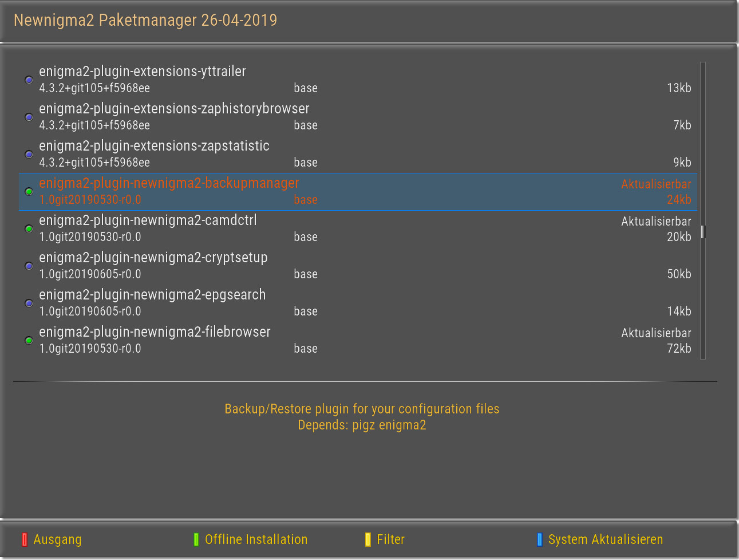Click the blue System Aktualisieren key icon
Image resolution: width=739 pixels, height=560 pixels.
coord(539,539)
